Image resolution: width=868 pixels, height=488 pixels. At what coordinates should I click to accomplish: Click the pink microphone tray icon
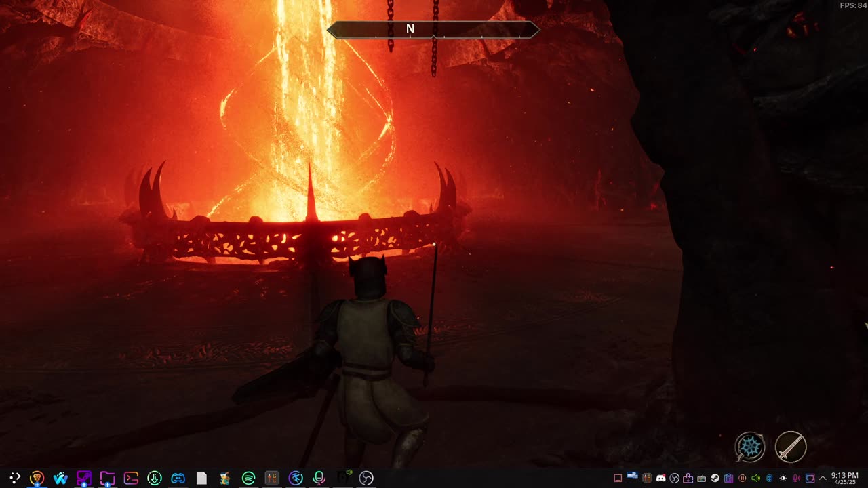click(x=796, y=478)
